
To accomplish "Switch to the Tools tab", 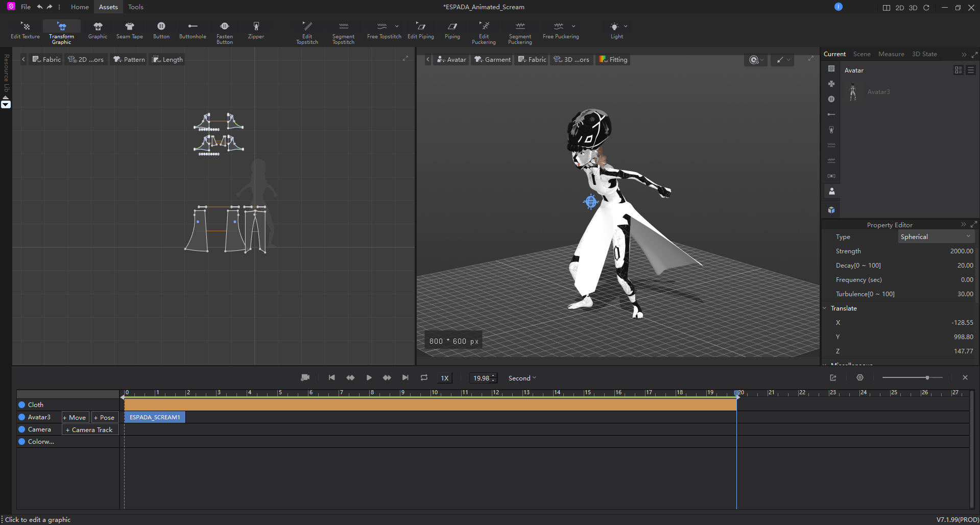I will (x=135, y=7).
